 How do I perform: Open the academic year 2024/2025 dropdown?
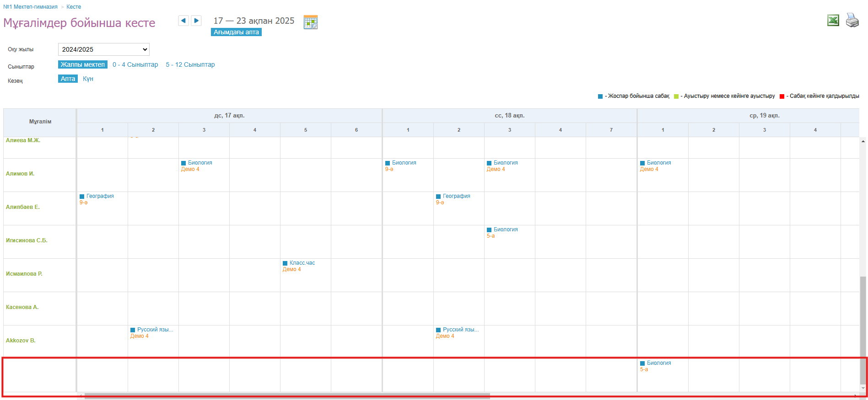(104, 49)
